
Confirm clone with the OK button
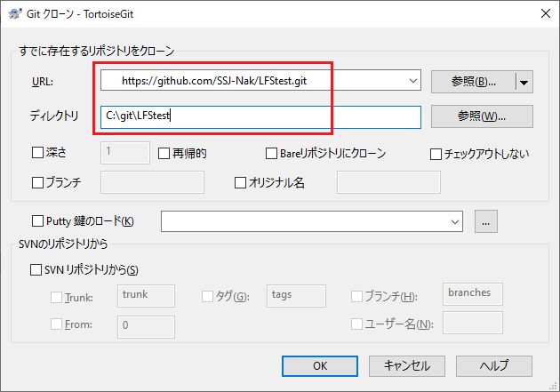pos(320,366)
